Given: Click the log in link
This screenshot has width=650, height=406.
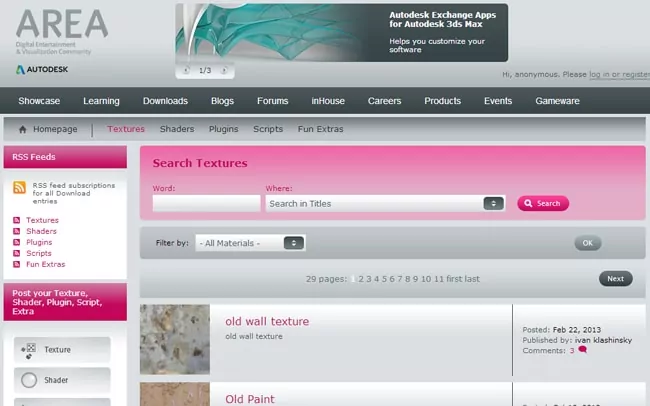Looking at the screenshot, I should (x=599, y=74).
